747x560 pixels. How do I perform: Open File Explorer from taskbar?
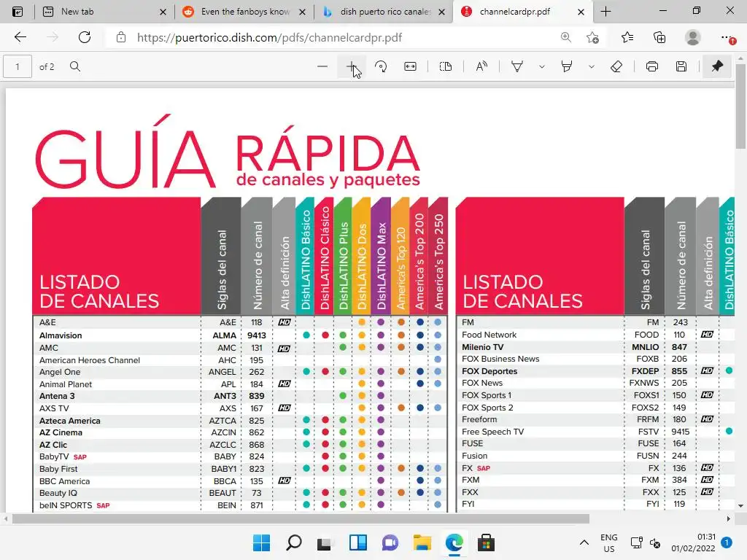(x=422, y=542)
